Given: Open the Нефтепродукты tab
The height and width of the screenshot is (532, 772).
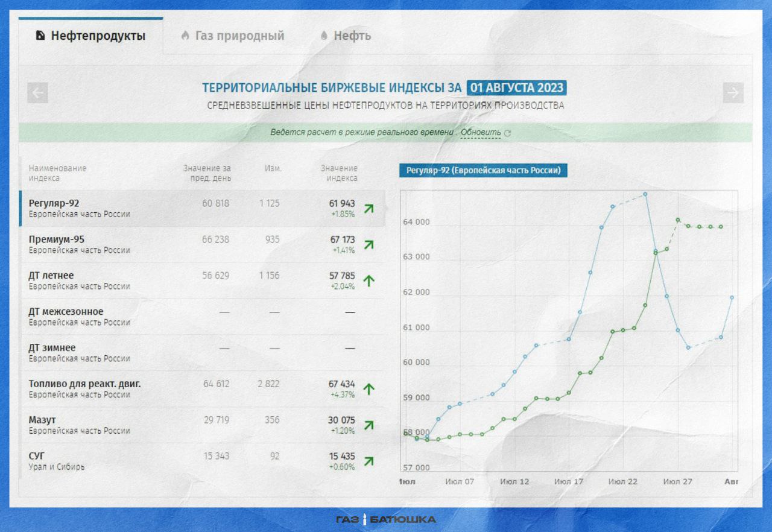Looking at the screenshot, I should point(91,36).
